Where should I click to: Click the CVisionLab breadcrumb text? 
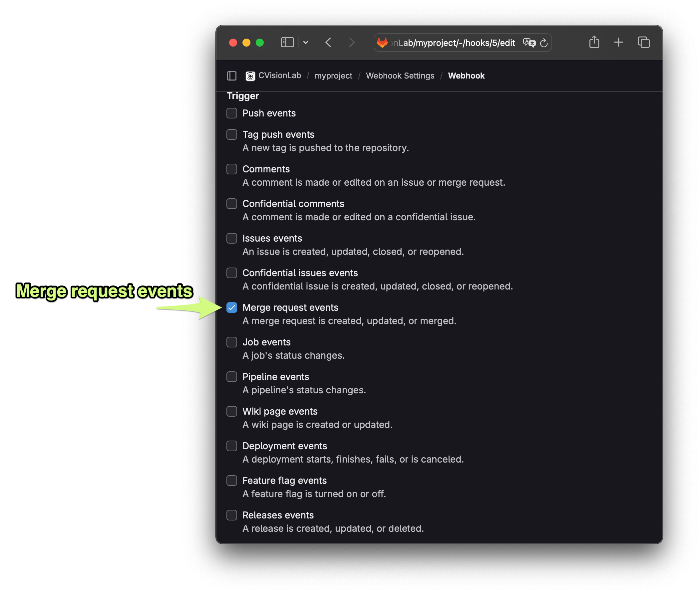click(x=279, y=76)
